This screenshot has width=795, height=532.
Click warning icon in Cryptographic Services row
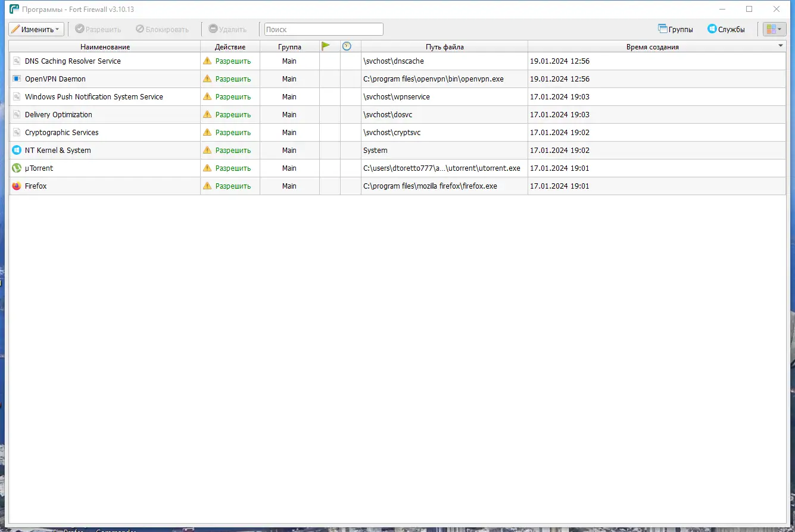click(207, 132)
